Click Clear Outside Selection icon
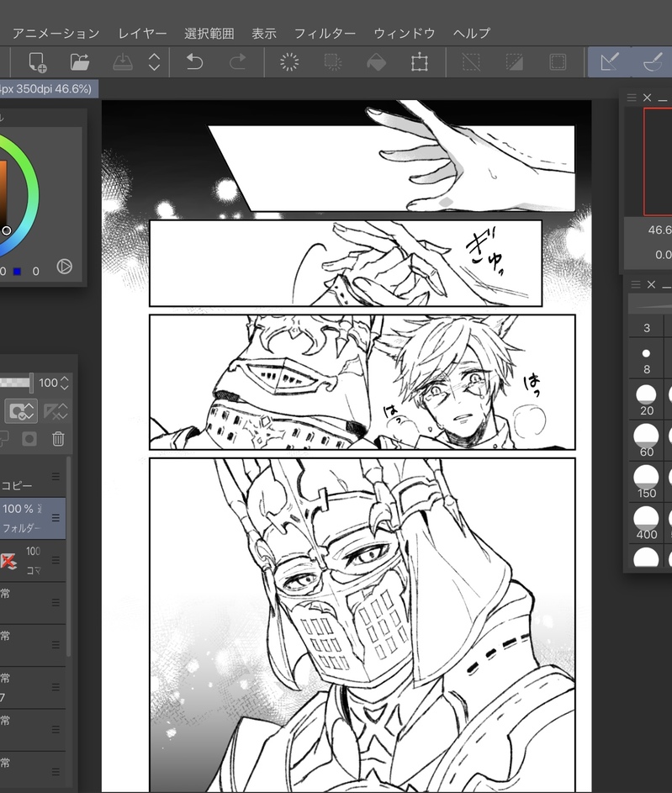 (x=333, y=62)
